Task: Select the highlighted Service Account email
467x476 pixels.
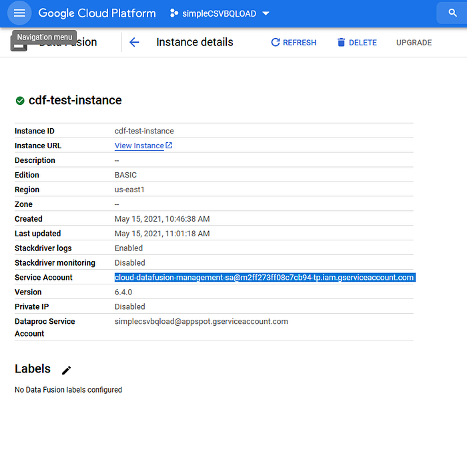Action: click(265, 278)
